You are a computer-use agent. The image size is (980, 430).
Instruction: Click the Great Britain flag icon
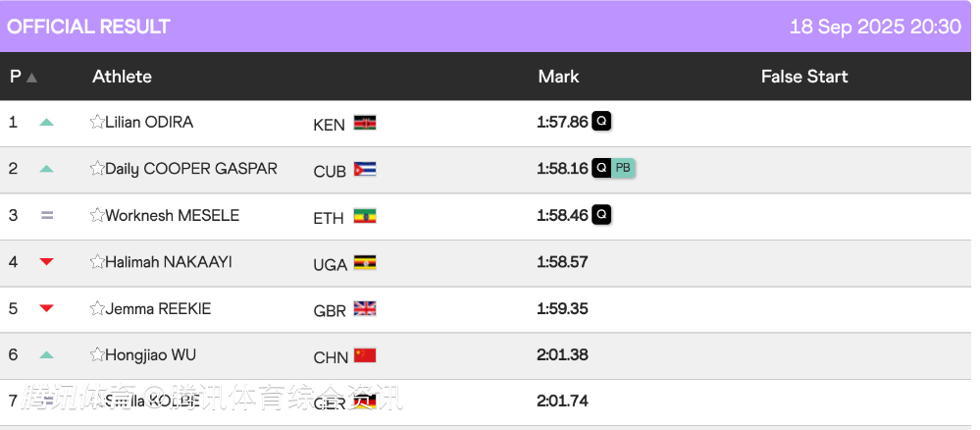tap(365, 308)
